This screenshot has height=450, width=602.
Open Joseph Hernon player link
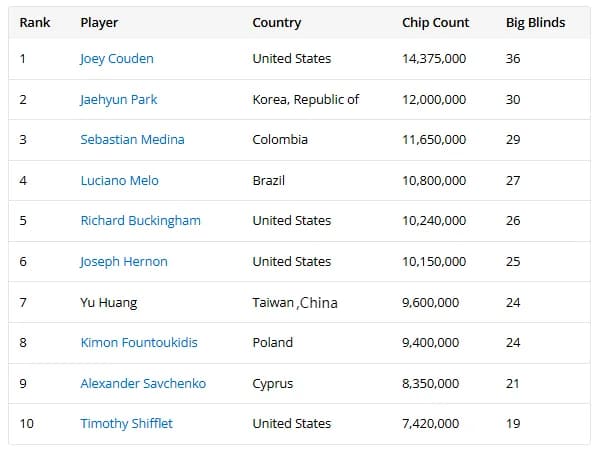coord(124,262)
